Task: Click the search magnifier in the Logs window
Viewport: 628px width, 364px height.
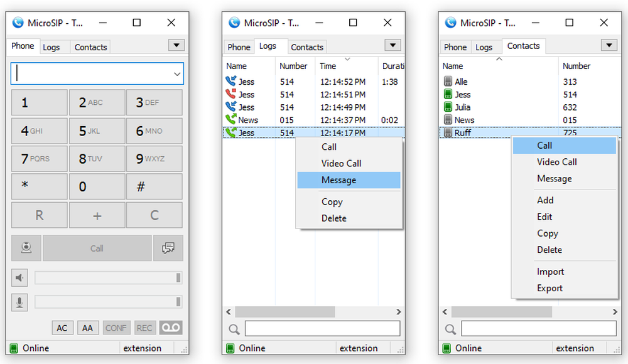Action: point(233,328)
